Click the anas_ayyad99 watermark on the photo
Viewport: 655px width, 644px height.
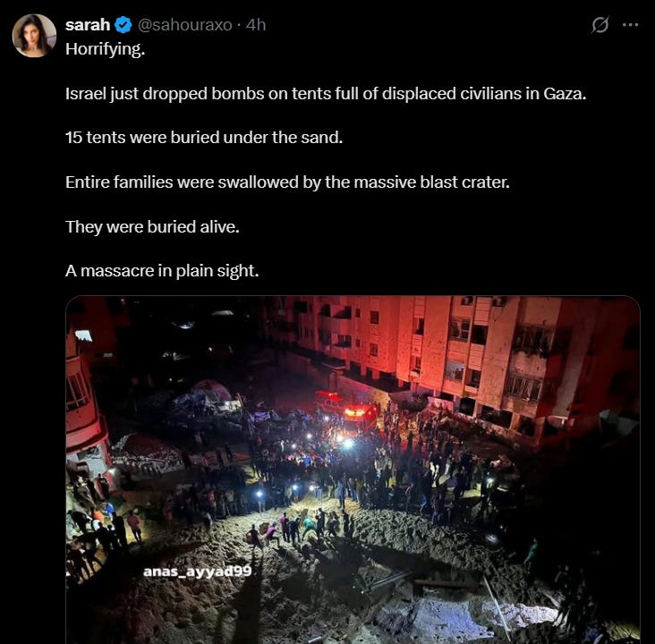(198, 572)
